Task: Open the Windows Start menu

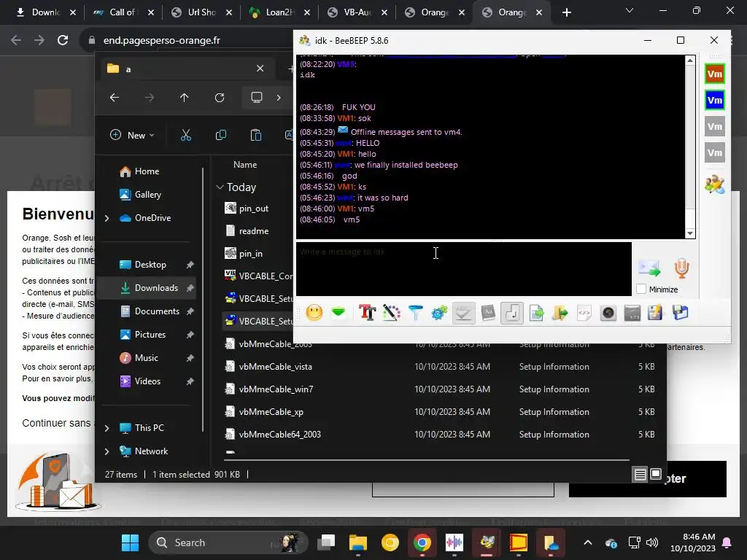Action: click(x=130, y=542)
